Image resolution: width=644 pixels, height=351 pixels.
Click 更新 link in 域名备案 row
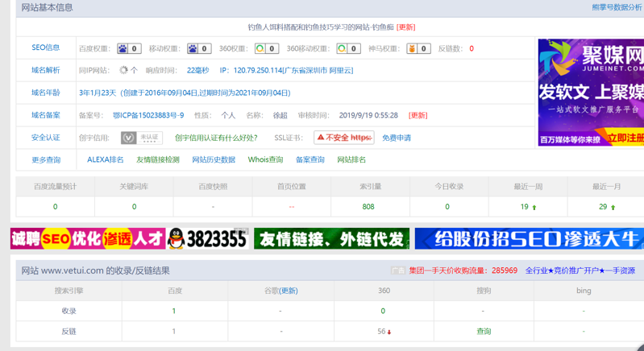418,115
